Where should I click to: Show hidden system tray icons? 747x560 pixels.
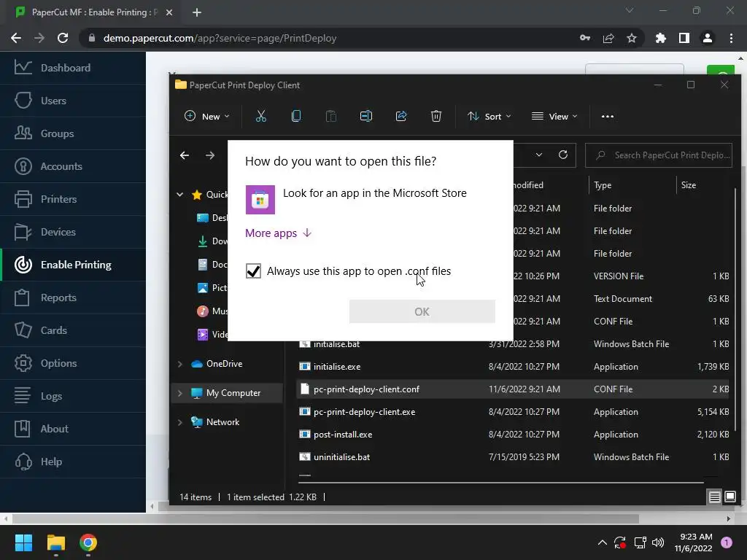coord(602,542)
